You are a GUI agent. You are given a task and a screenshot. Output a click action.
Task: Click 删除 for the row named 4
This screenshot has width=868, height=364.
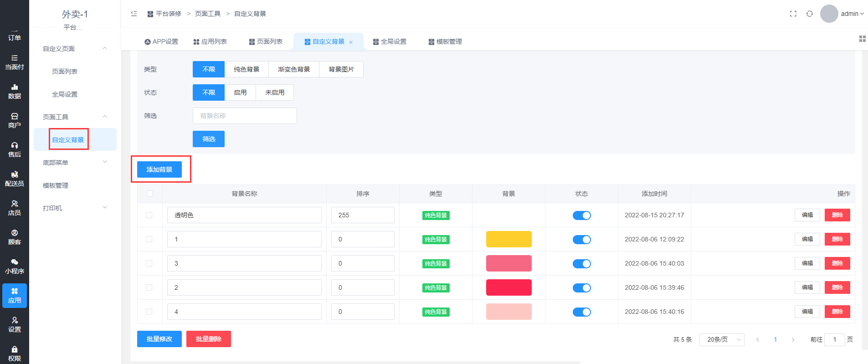click(837, 312)
